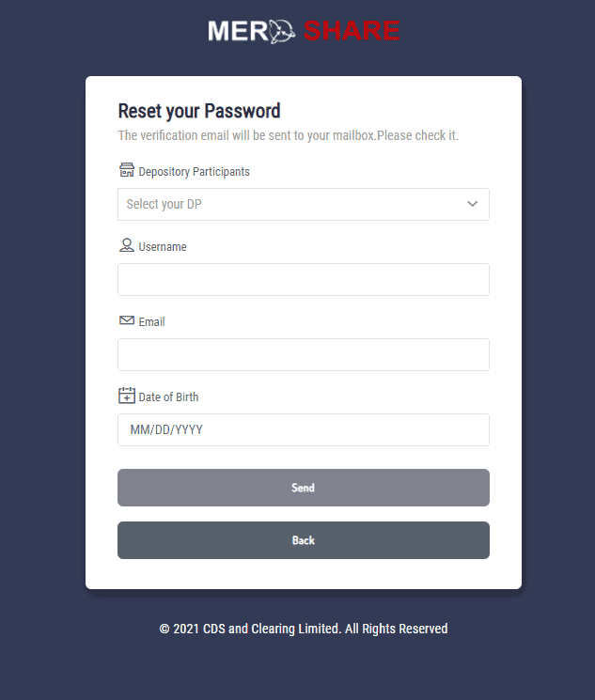595x700 pixels.
Task: Click the Date of Birth calendar icon
Action: click(x=127, y=396)
